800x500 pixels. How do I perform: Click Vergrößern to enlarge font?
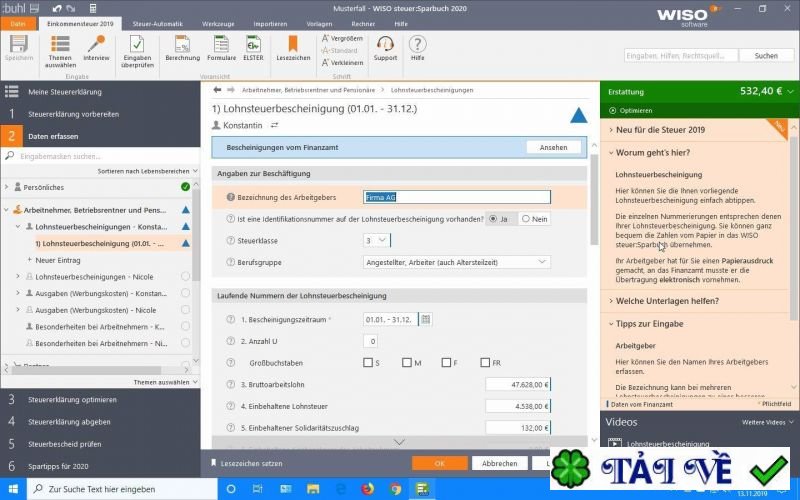(x=342, y=38)
